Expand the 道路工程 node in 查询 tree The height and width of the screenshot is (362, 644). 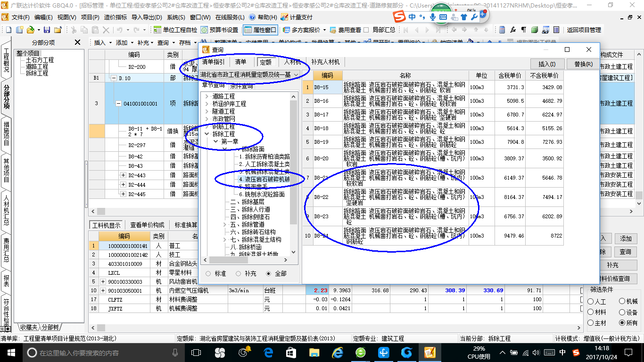(x=206, y=96)
